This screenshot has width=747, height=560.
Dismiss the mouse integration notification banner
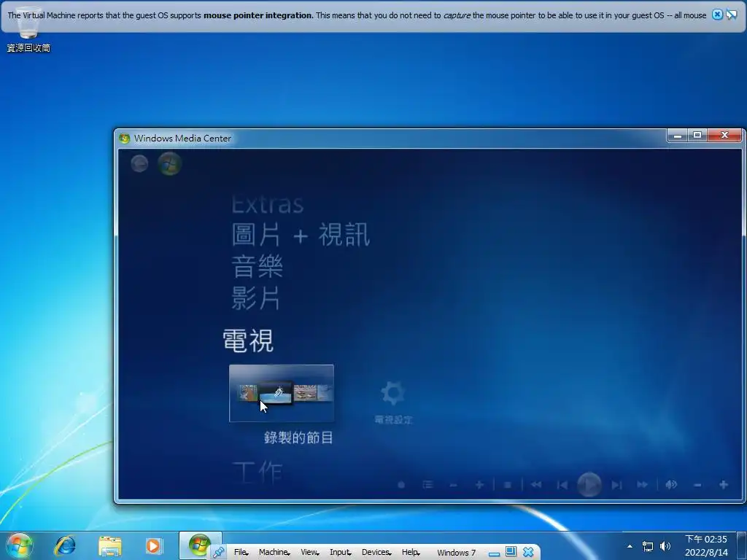717,15
